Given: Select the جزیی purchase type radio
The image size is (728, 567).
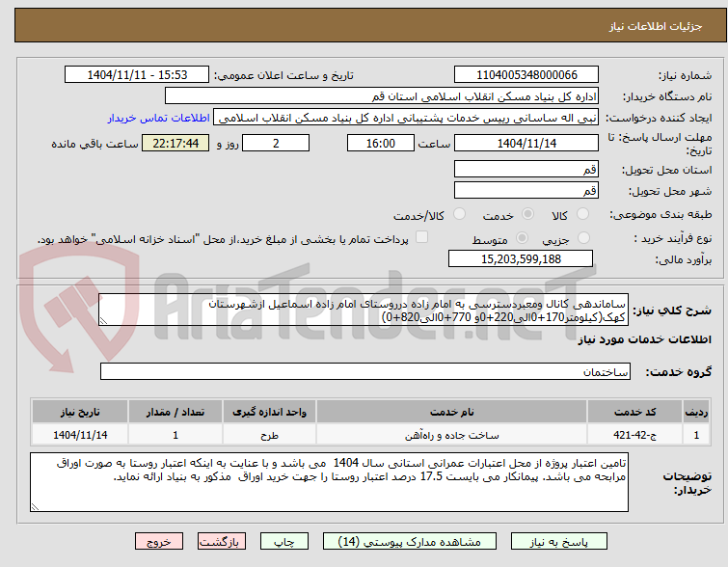Looking at the screenshot, I should tap(583, 238).
